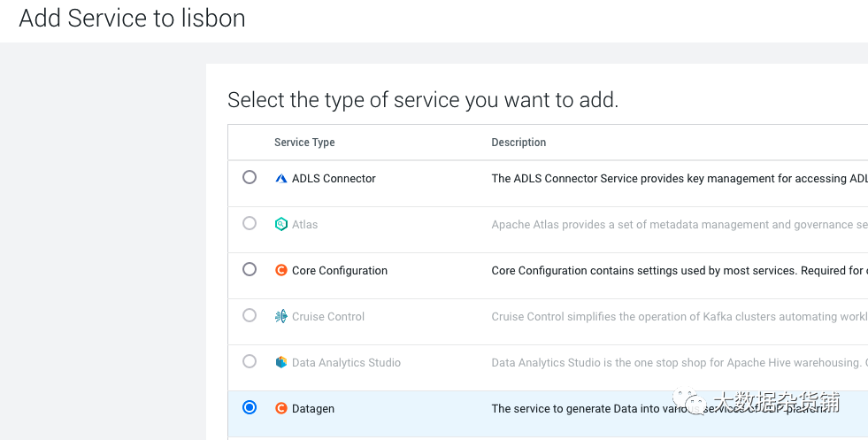Click the Datagen service name
This screenshot has width=868, height=440.
[313, 408]
